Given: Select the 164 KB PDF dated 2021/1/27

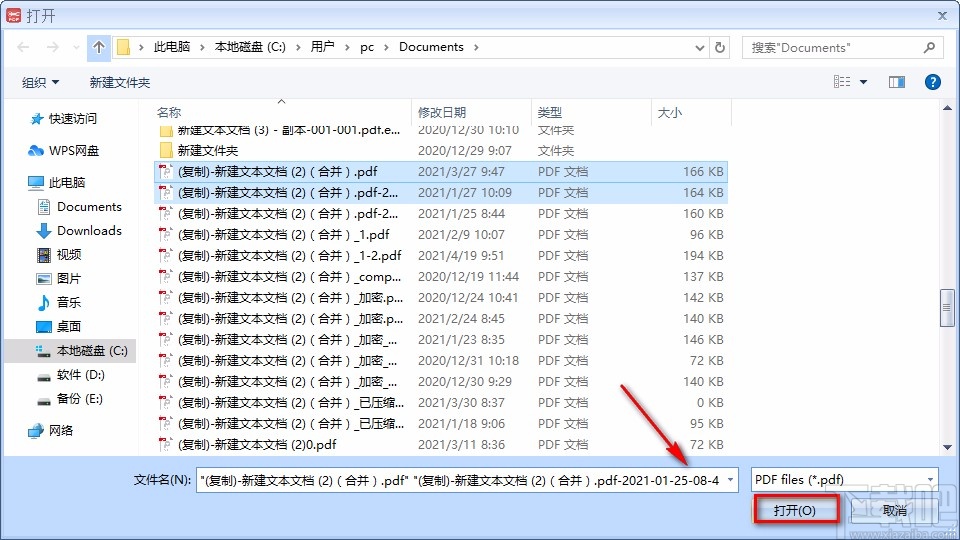Looking at the screenshot, I should click(x=441, y=192).
